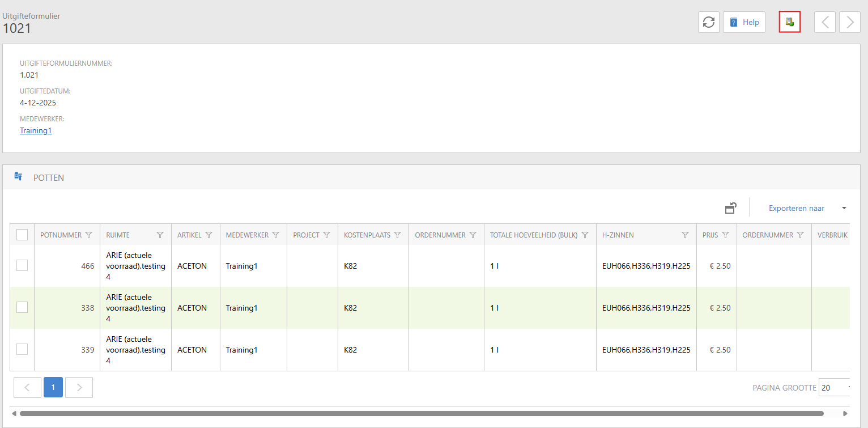Click the refresh icon button
This screenshot has height=428, width=868.
click(708, 22)
